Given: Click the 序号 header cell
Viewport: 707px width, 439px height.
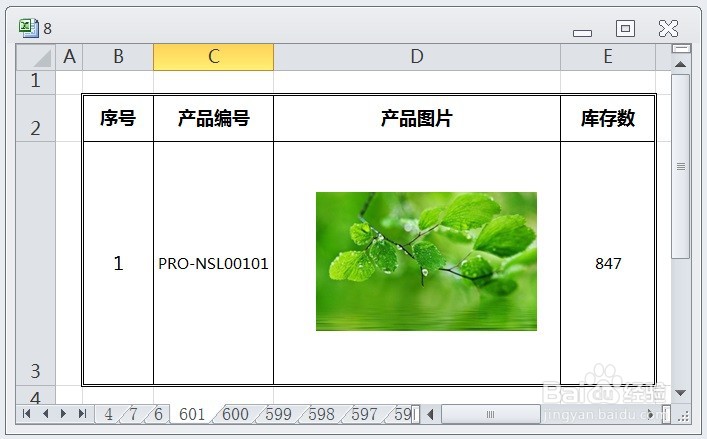Looking at the screenshot, I should click(118, 118).
